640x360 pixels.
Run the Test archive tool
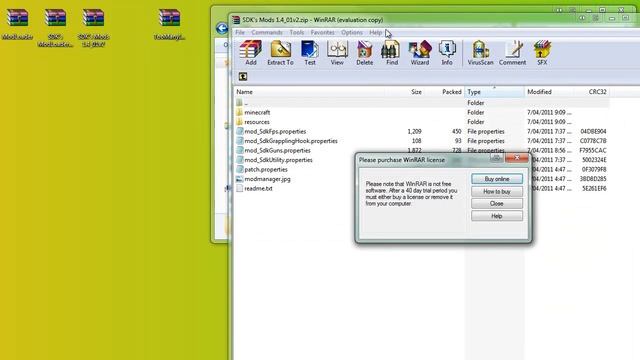click(x=310, y=53)
